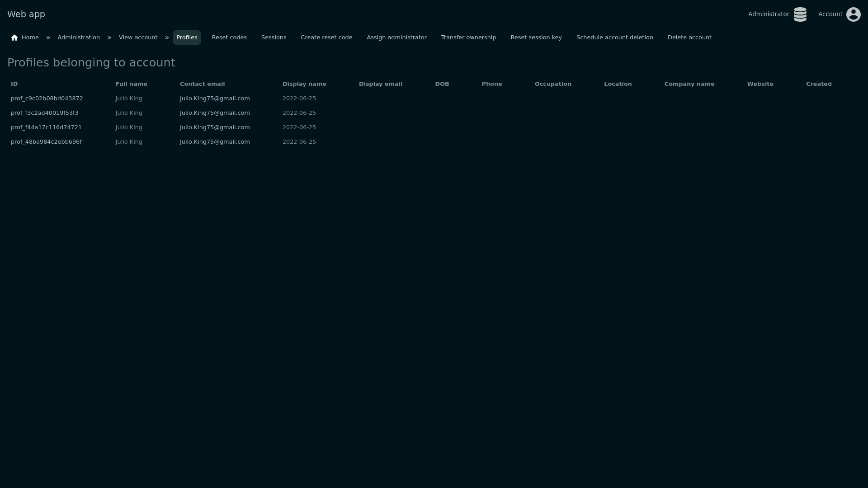Image resolution: width=868 pixels, height=488 pixels.
Task: Open profile prof_f3c2ad40019f53f3
Action: pos(45,113)
